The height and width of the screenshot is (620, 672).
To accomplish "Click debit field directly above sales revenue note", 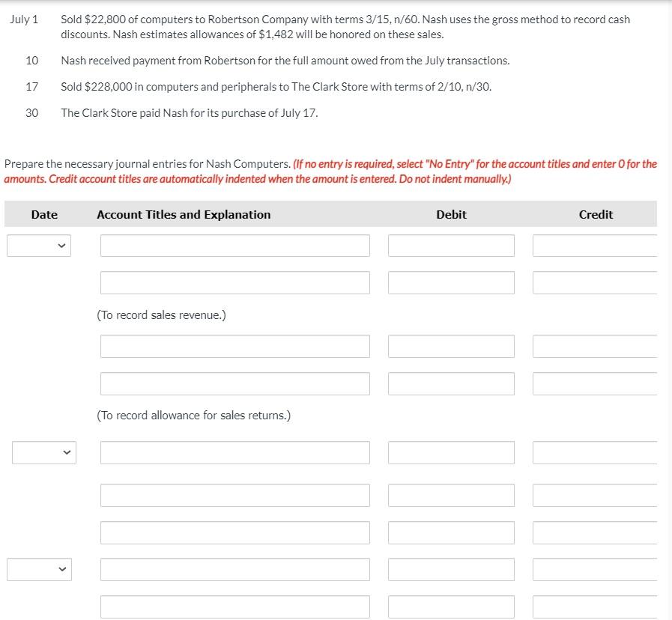I will [x=451, y=283].
